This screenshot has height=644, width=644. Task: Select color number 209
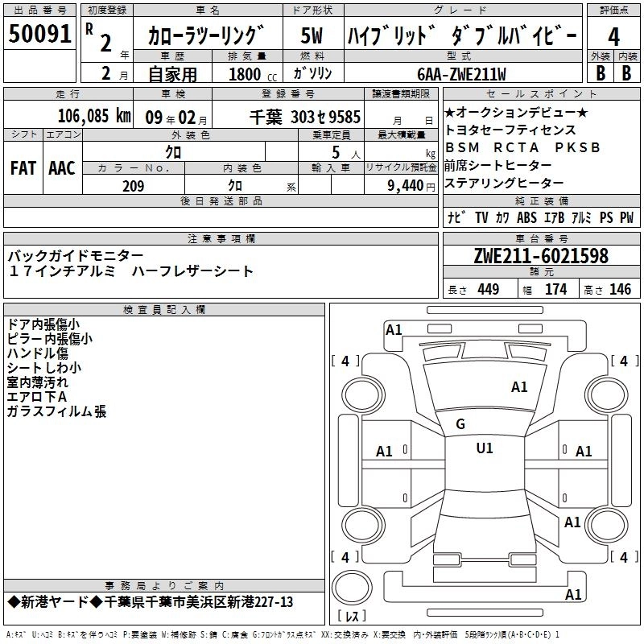coord(133,186)
